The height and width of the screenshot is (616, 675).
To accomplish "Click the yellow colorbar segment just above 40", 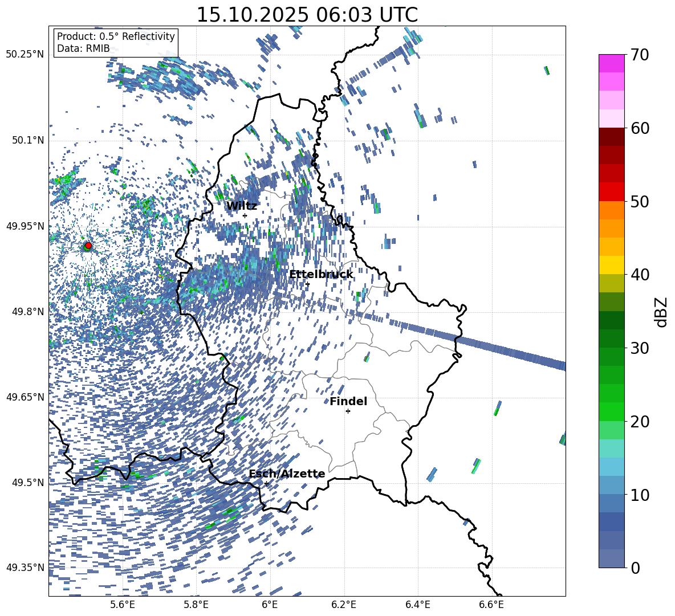I will (612, 266).
